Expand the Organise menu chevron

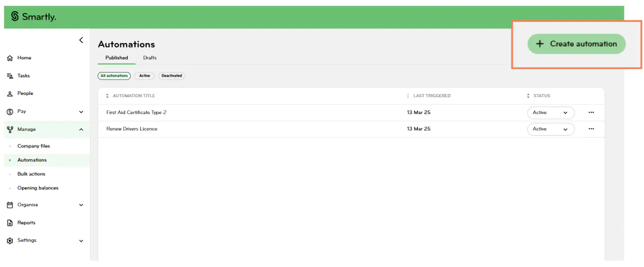[x=81, y=205]
